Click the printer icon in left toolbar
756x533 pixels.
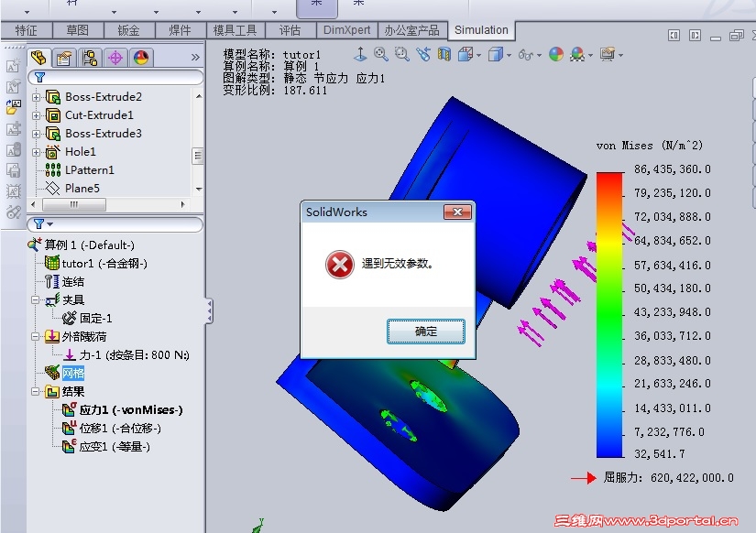14,170
